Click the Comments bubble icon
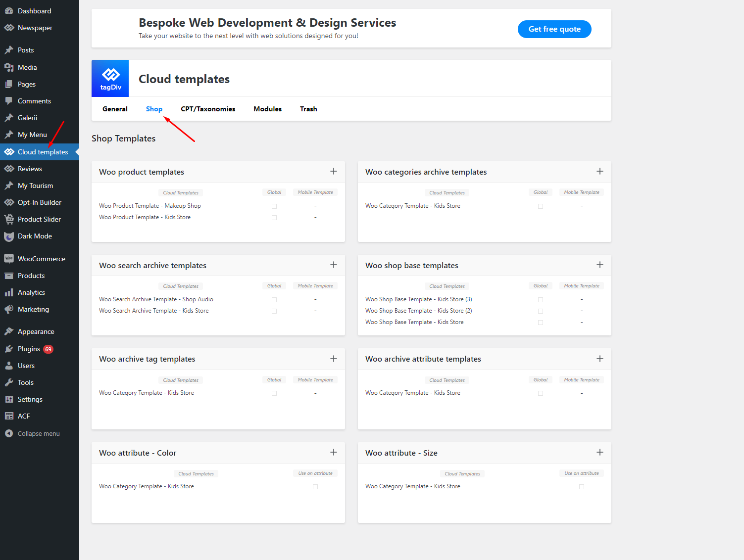744x560 pixels. point(9,101)
